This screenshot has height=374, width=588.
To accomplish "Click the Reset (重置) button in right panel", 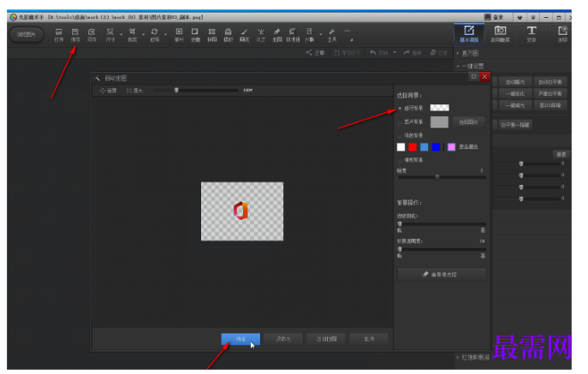I will 561,155.
